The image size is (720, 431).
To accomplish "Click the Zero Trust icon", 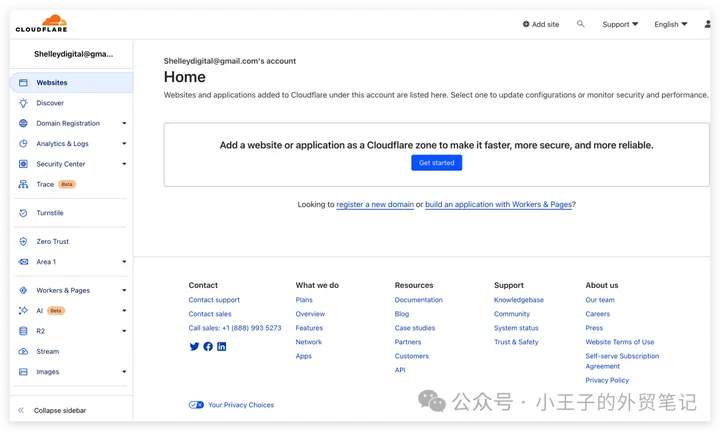I will click(23, 241).
